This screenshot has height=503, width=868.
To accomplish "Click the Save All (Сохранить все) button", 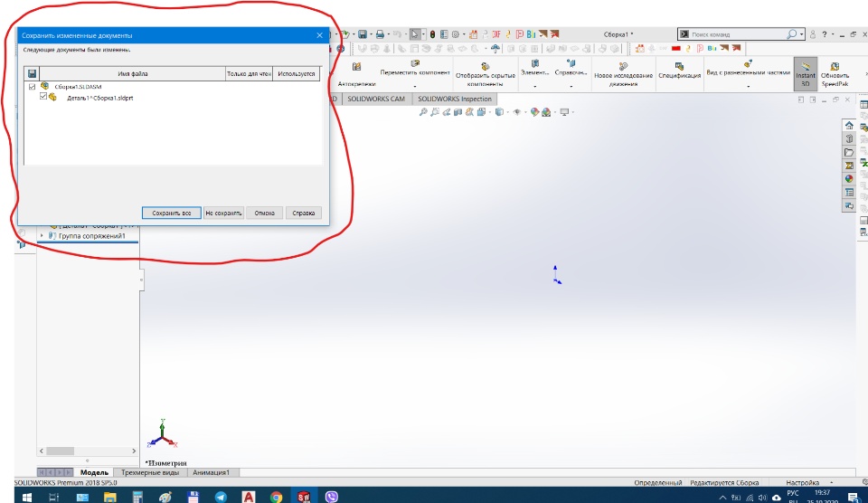I will pos(171,213).
